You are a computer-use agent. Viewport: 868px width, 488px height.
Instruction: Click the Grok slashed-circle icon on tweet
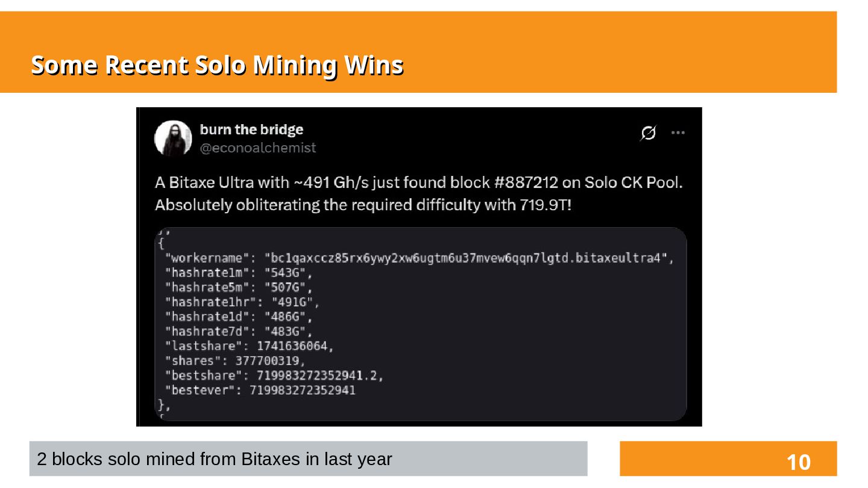[648, 133]
